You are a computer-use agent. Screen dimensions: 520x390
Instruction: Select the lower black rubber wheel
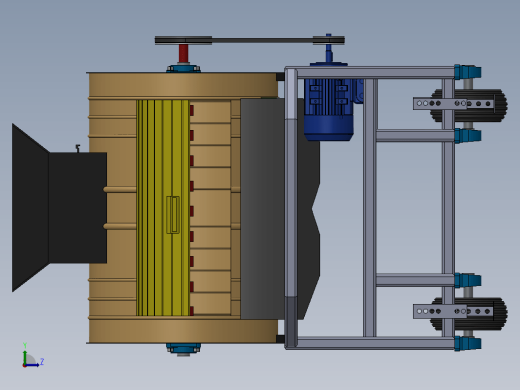(469, 314)
